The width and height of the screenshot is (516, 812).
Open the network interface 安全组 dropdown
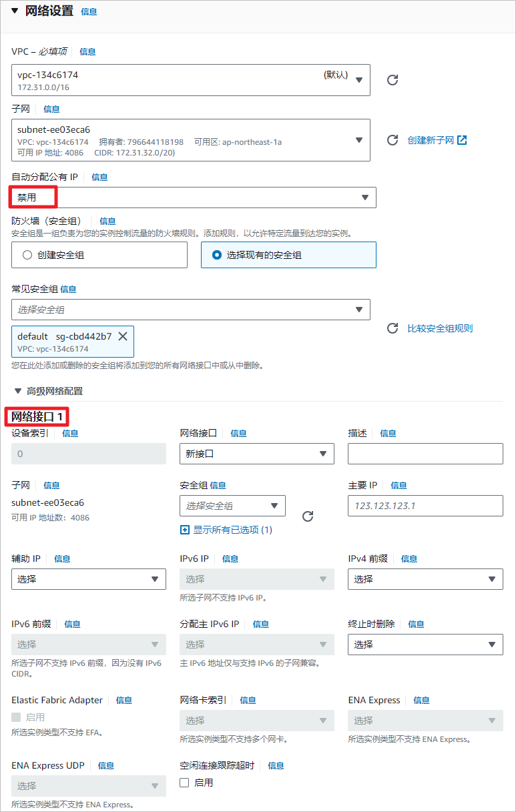pos(232,506)
